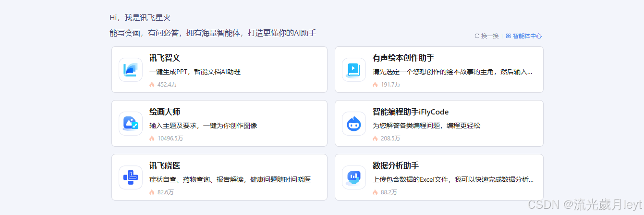
Task: Click description 输入主题及要求，一键为你创作图像
Action: [x=203, y=126]
